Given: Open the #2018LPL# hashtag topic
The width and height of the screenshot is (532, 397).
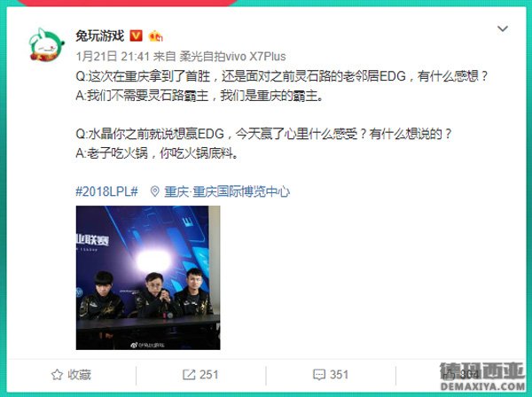Looking at the screenshot, I should pyautogui.click(x=106, y=191).
